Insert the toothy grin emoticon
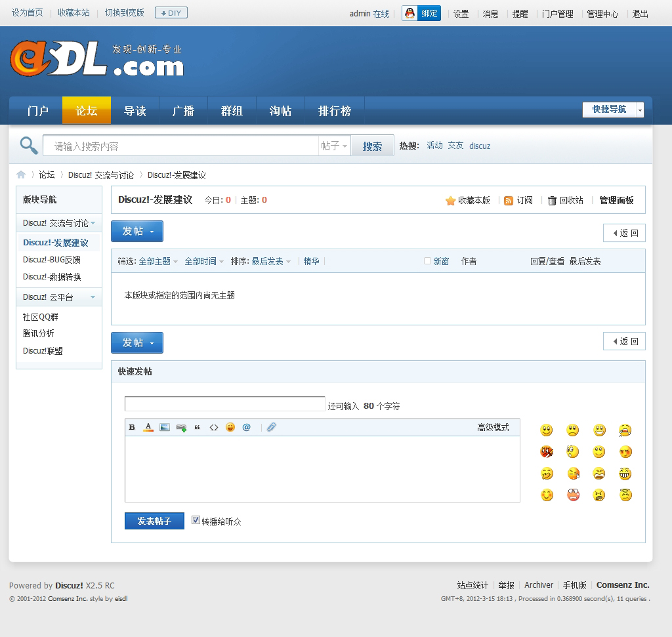 click(625, 474)
